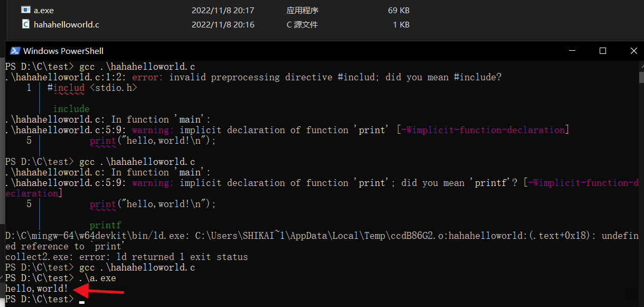Viewport: 644px width, 307px height.
Task: Maximize the Windows PowerShell window
Action: [x=603, y=51]
